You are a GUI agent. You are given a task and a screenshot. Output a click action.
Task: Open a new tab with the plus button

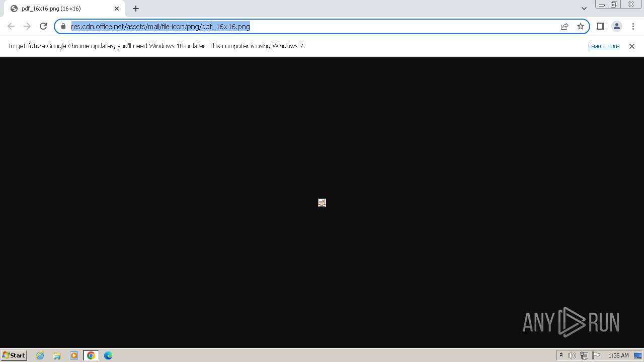point(136,9)
